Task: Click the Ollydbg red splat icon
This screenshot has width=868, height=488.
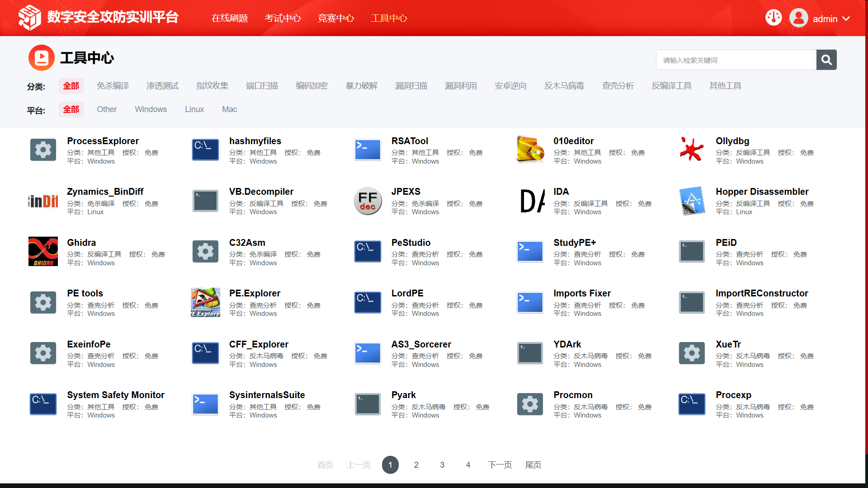Action: tap(692, 150)
